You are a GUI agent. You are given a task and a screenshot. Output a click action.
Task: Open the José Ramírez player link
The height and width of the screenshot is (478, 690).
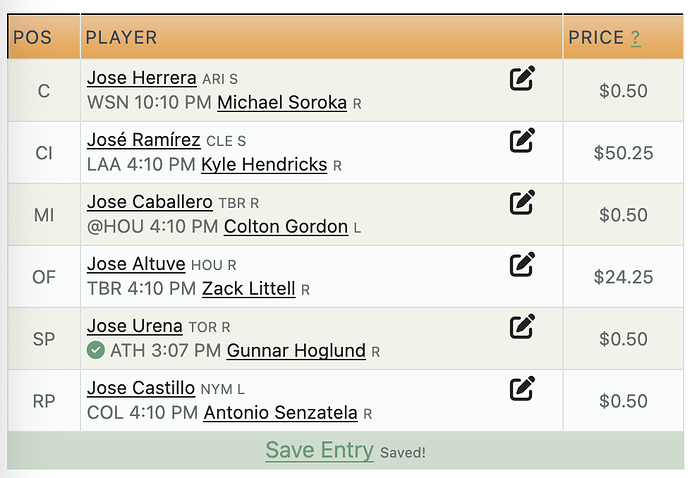click(144, 140)
